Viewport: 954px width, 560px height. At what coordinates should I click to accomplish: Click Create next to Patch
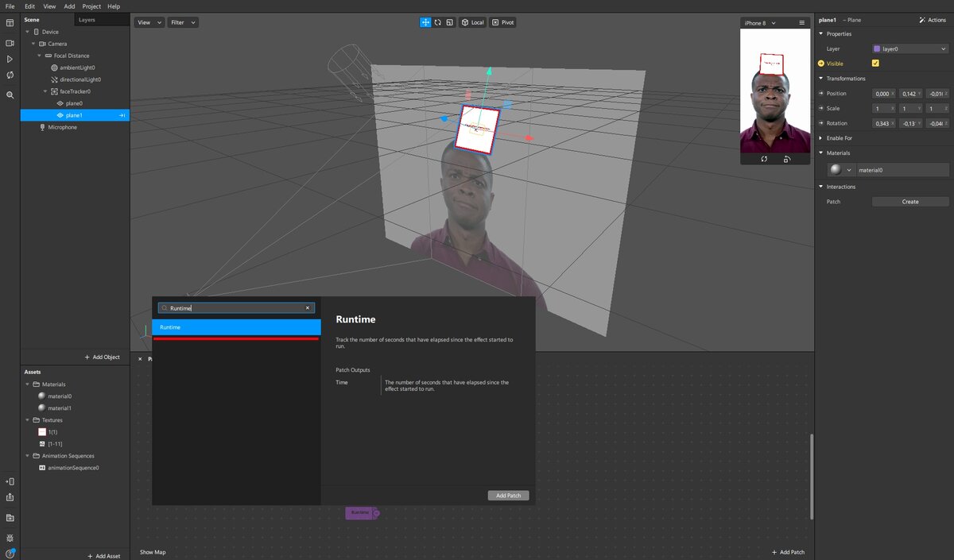coord(910,202)
